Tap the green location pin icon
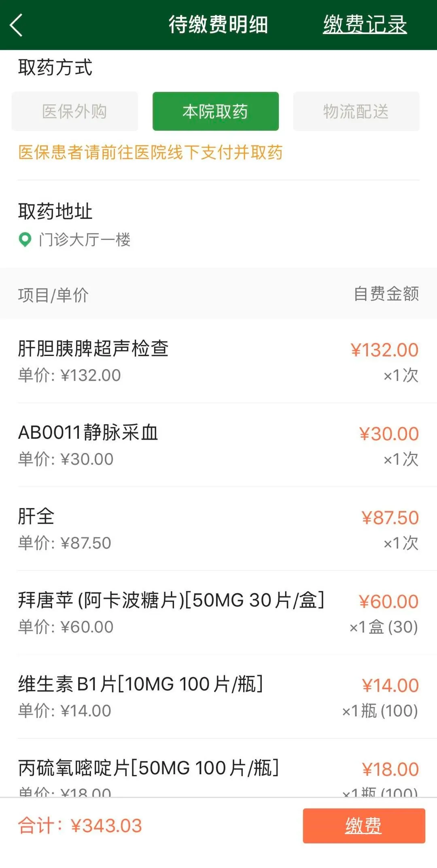The height and width of the screenshot is (868, 437). click(25, 239)
